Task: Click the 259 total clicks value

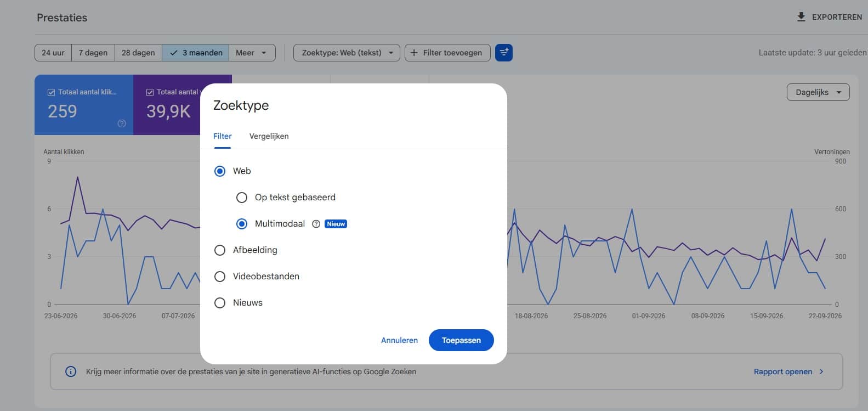Action: click(x=63, y=111)
